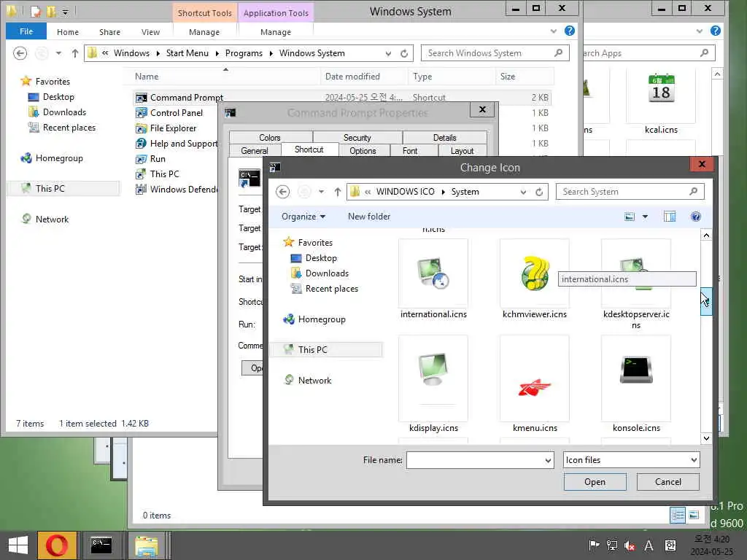Open the File ribbon menu
This screenshot has width=747, height=560.
click(x=26, y=31)
